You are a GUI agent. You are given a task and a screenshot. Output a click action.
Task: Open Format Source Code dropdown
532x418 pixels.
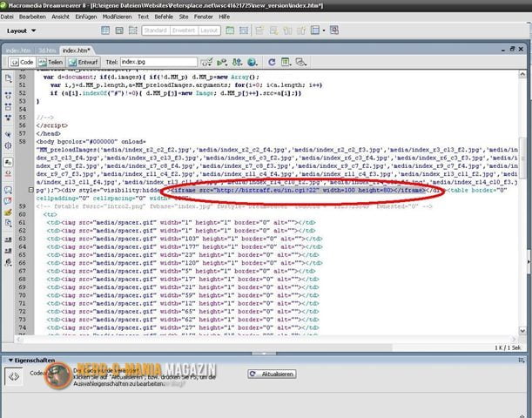point(8,262)
